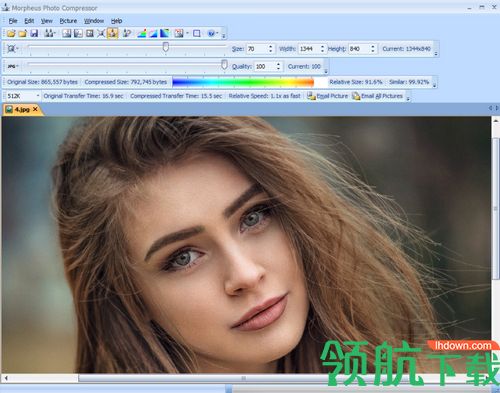Click the Size value field showing 70
The height and width of the screenshot is (393, 500).
(x=256, y=49)
